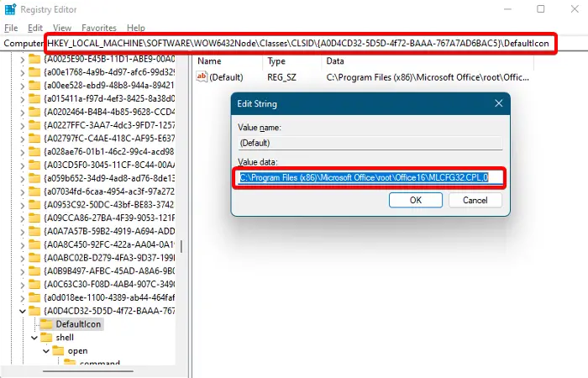Select the {a07034fd-6caa-4954 key
Viewport: 588px width, 378px height.
[x=109, y=192]
